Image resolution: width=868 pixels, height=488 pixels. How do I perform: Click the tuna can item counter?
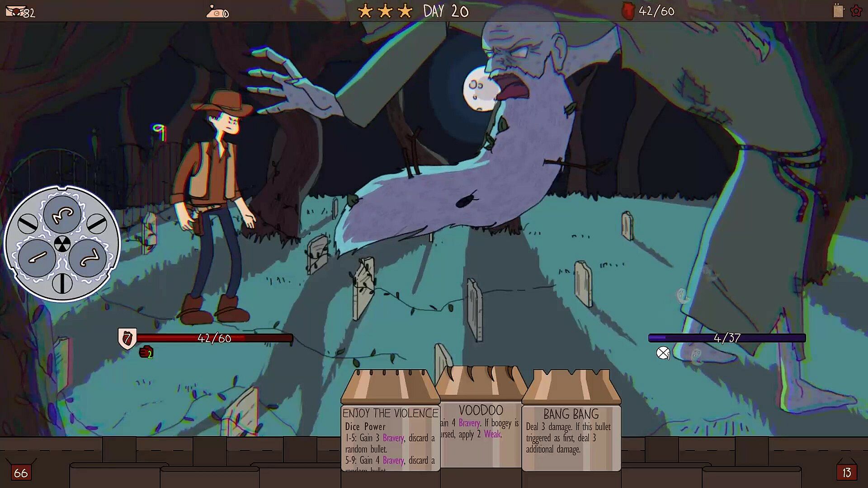point(217,12)
